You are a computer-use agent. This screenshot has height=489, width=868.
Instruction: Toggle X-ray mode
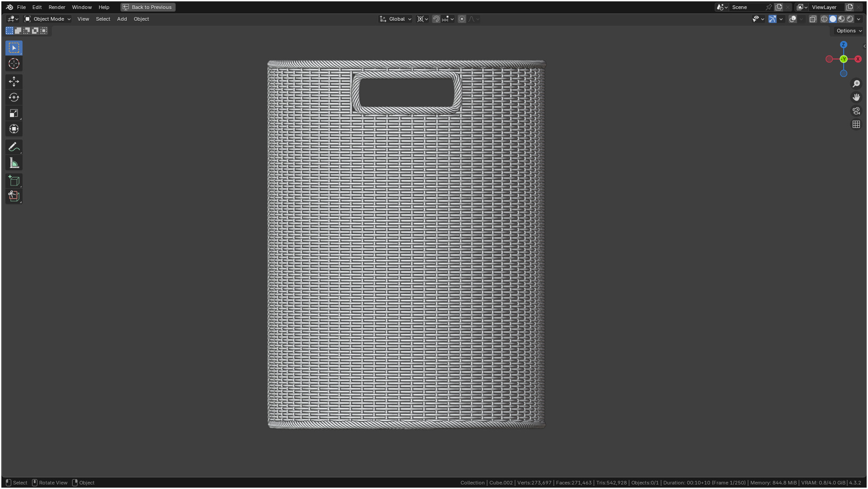click(x=813, y=19)
